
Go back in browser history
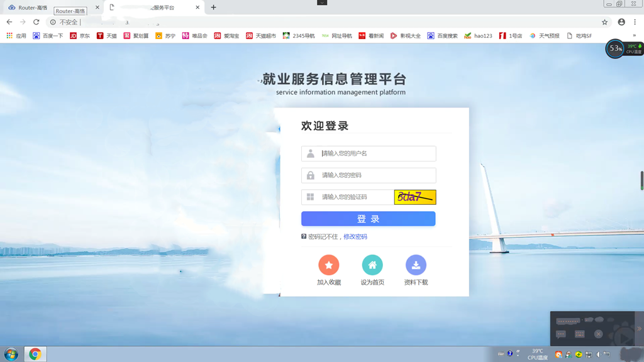pyautogui.click(x=9, y=22)
